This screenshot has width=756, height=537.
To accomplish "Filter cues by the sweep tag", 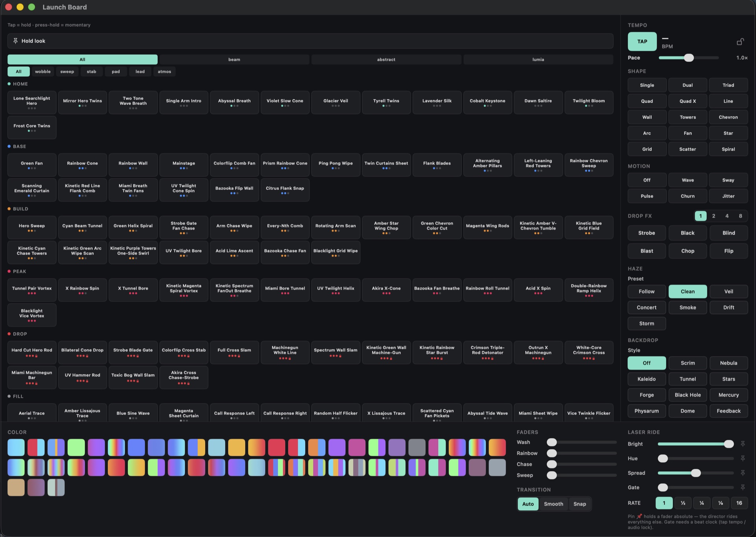I will click(67, 72).
